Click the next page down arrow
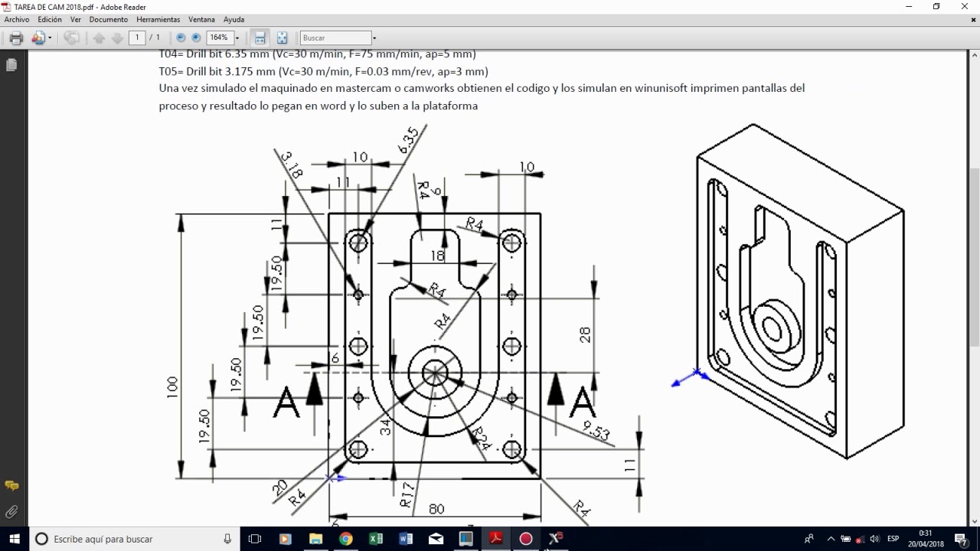 coord(117,37)
